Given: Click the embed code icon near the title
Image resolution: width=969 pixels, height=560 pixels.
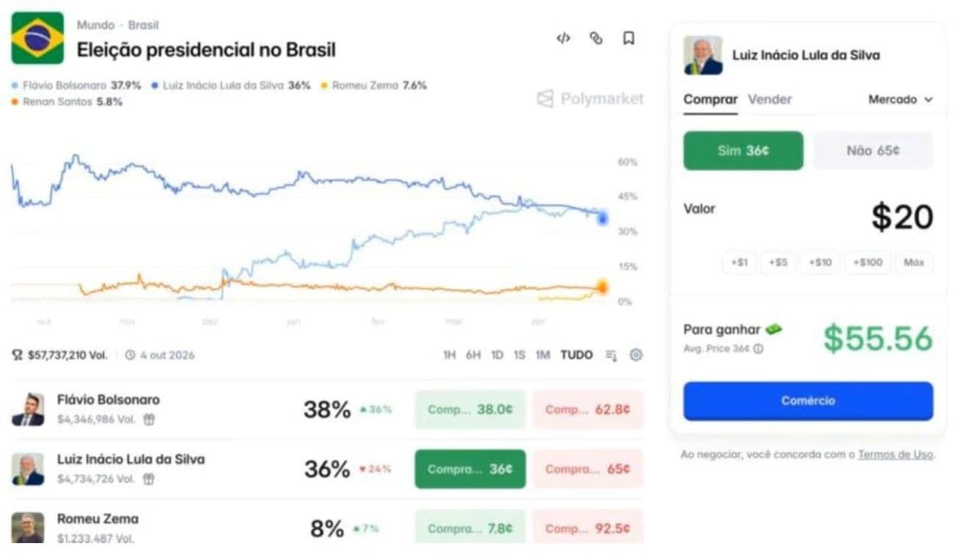Looking at the screenshot, I should [x=563, y=39].
